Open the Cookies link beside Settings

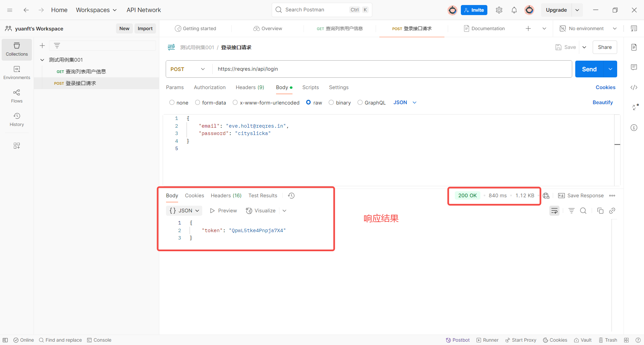point(605,87)
